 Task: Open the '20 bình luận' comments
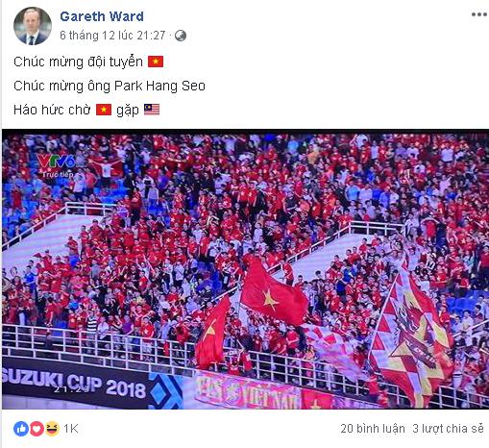(373, 429)
